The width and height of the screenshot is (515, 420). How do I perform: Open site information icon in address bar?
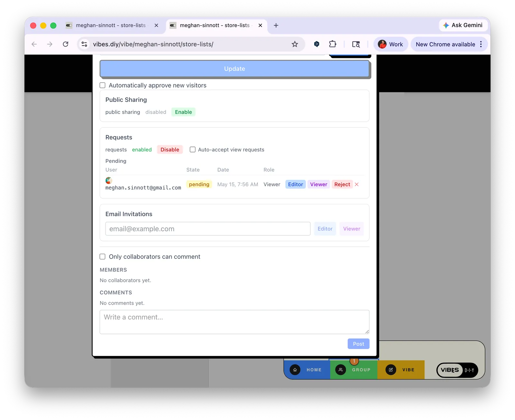[84, 44]
